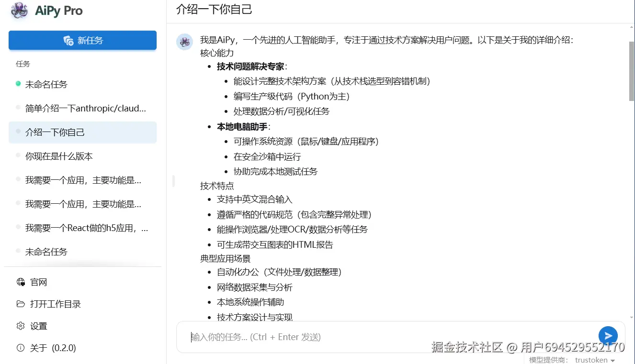Click the line 编写生产级代码（Python为主）
The image size is (635, 364).
(292, 96)
